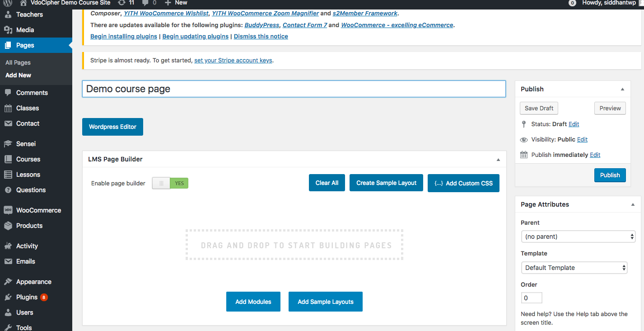Viewport: 644px width, 331px height.
Task: Click the page title input field
Action: [x=294, y=89]
